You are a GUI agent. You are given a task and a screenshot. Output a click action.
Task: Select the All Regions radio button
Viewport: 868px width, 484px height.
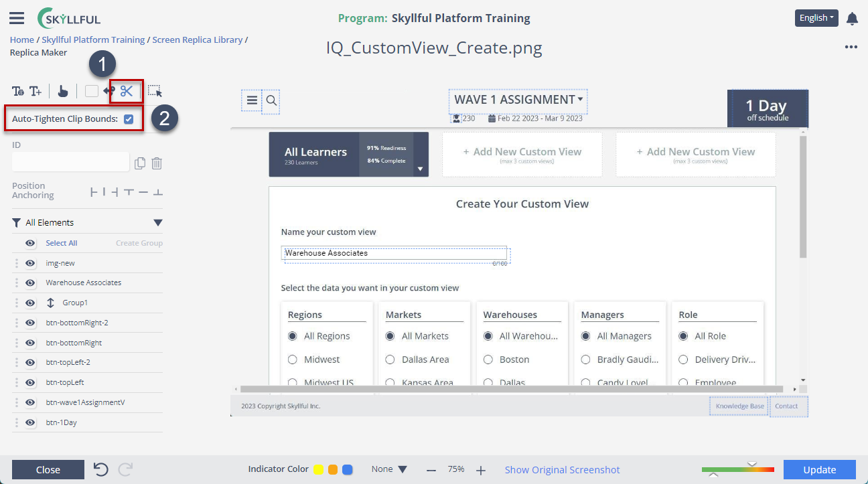pyautogui.click(x=292, y=336)
